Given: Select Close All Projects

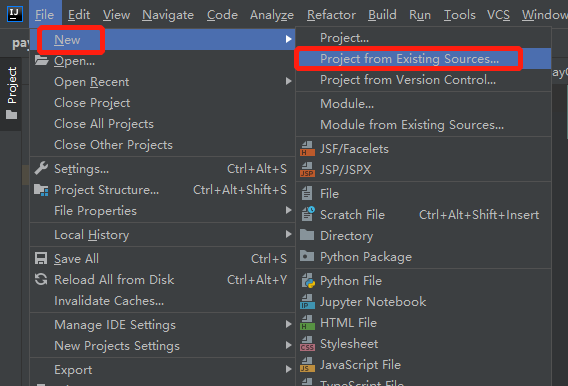Looking at the screenshot, I should pos(162,123).
